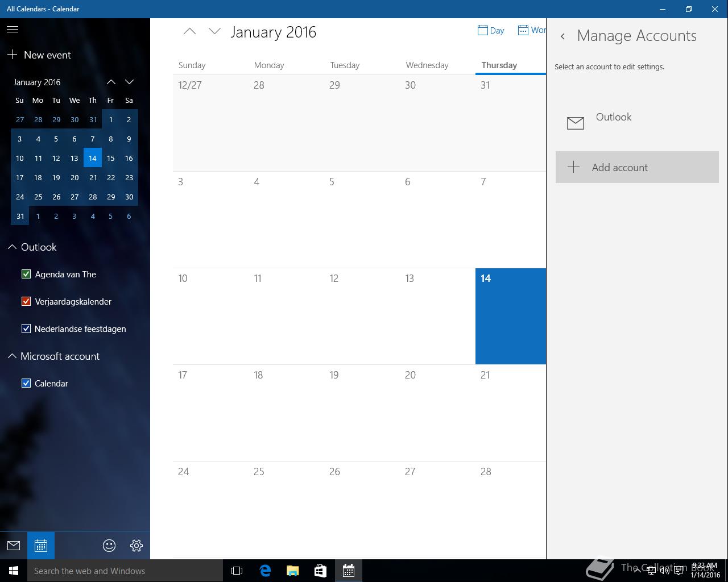Viewport: 728px width, 582px height.
Task: Uncheck Verjaardagskalender calendar
Action: 26,301
